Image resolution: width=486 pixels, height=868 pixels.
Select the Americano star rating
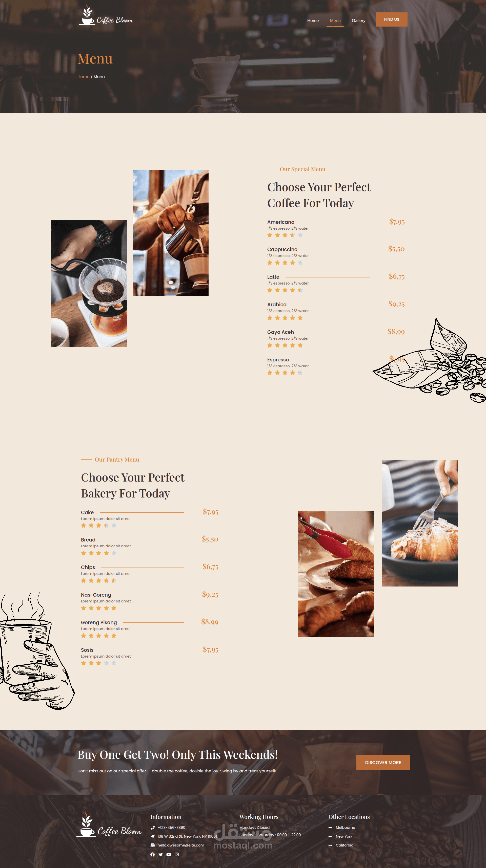point(285,235)
